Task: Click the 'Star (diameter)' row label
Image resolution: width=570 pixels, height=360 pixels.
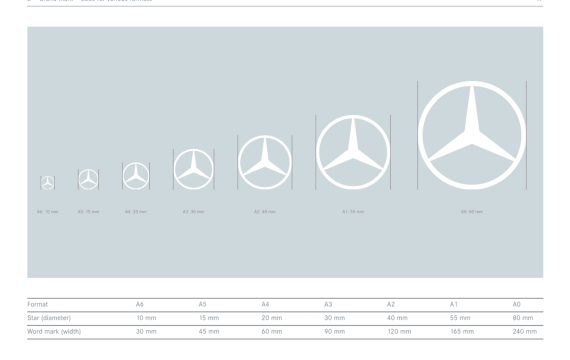Action: (49, 318)
